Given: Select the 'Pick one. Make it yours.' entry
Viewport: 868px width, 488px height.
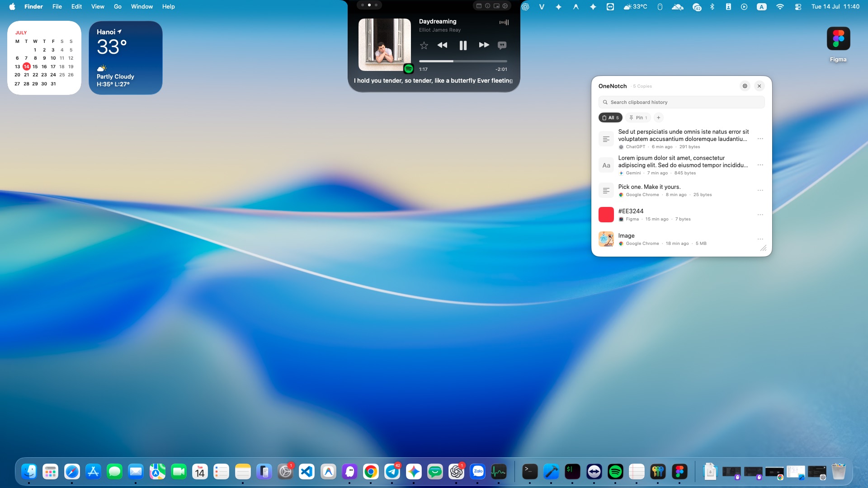Looking at the screenshot, I should (x=681, y=190).
